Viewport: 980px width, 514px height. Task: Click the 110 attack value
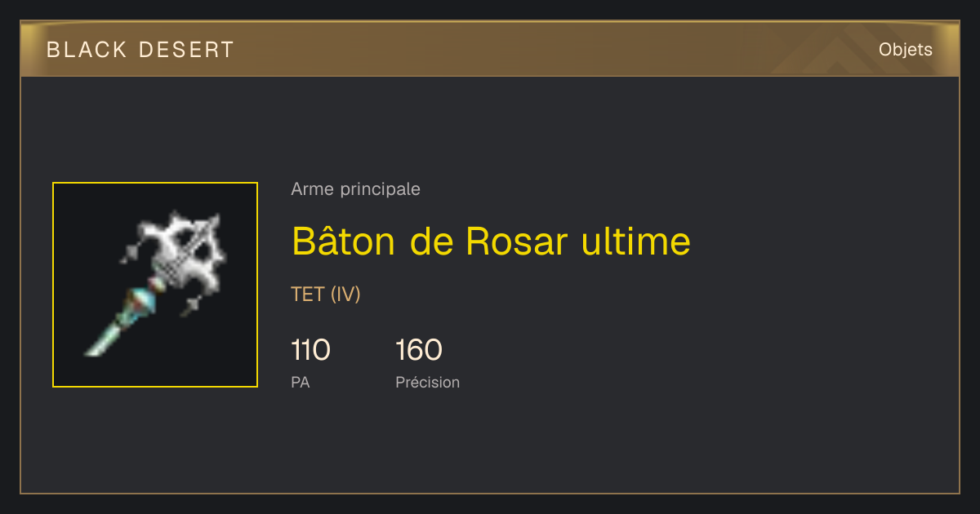click(310, 350)
